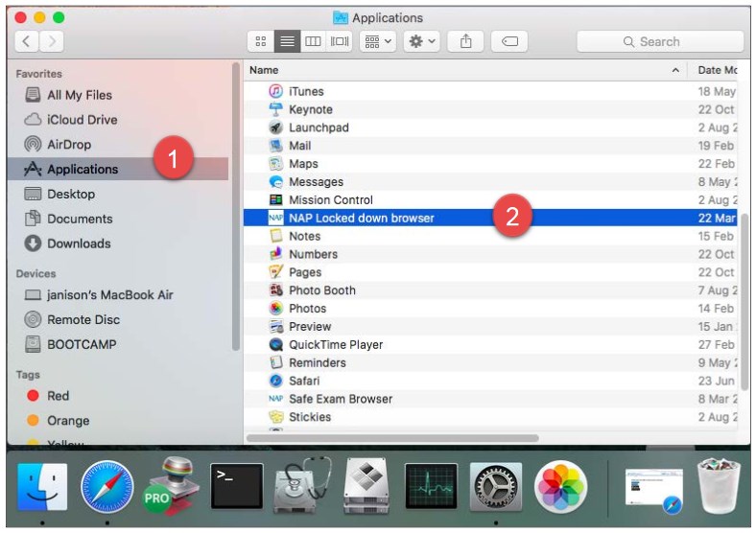
Task: Sort by the Date Modified column header
Action: [x=717, y=70]
